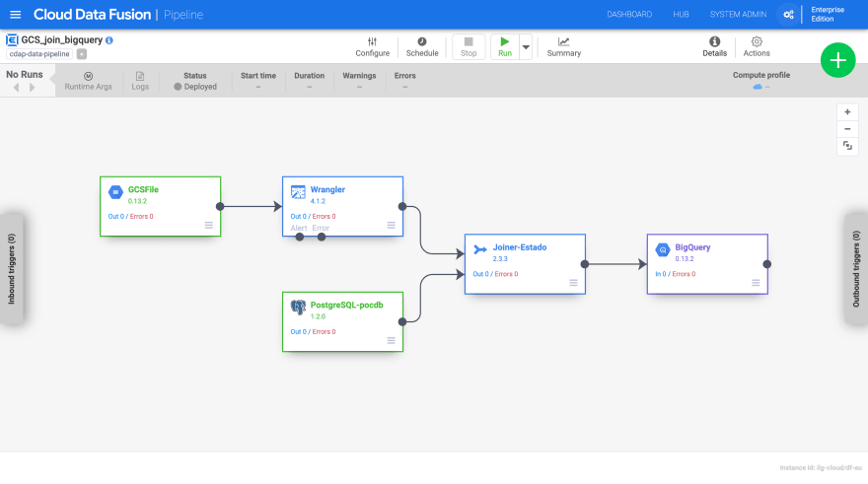Click the green plus add button
Image resolution: width=868 pixels, height=484 pixels.
837,60
